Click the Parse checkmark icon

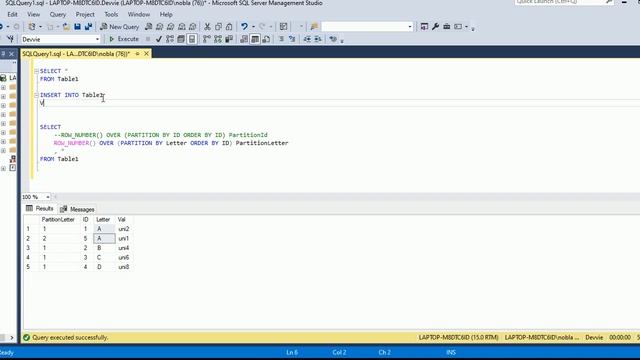click(x=159, y=39)
